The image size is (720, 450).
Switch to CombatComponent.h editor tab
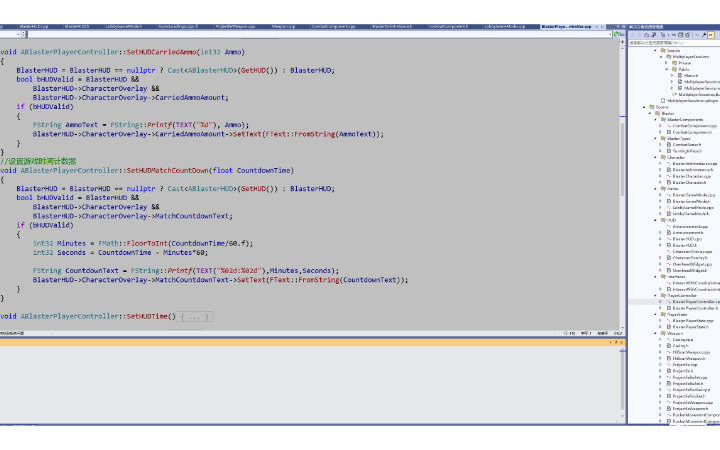pyautogui.click(x=449, y=27)
